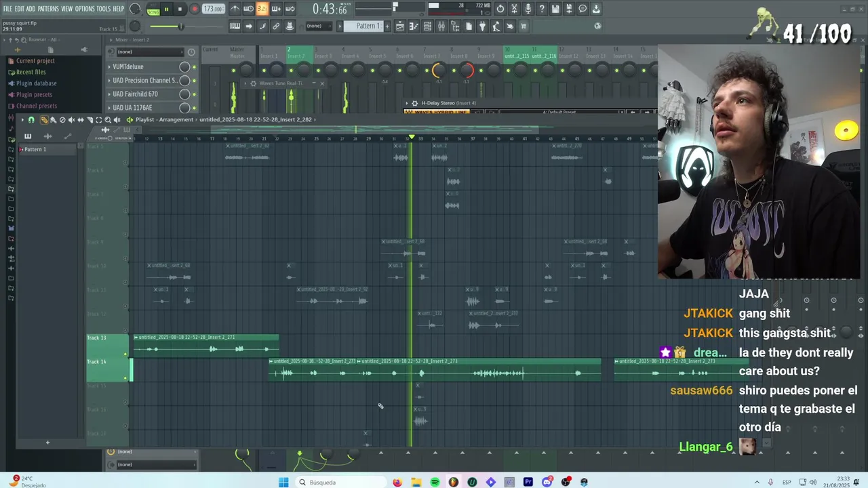Disable UAD UA 1176AE effect slot LED
Viewport: 868px width, 488px height.
pyautogui.click(x=194, y=108)
